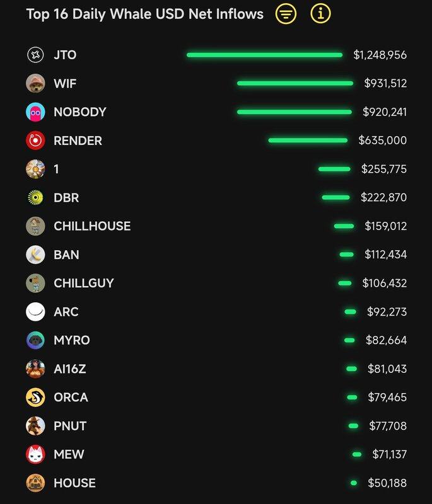Click the $931,512 inflow value for WIF
432x504 pixels.
[385, 83]
